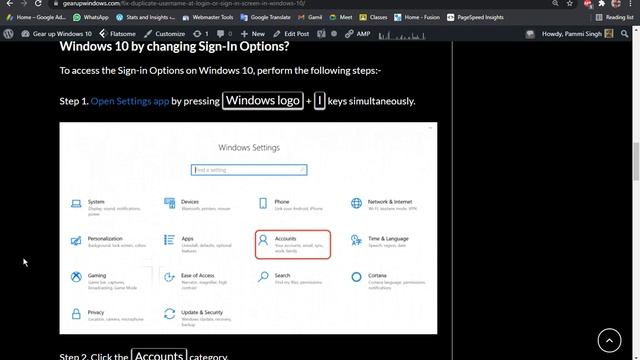Open the WordPress logo menu
This screenshot has height=360, width=640.
(8, 34)
